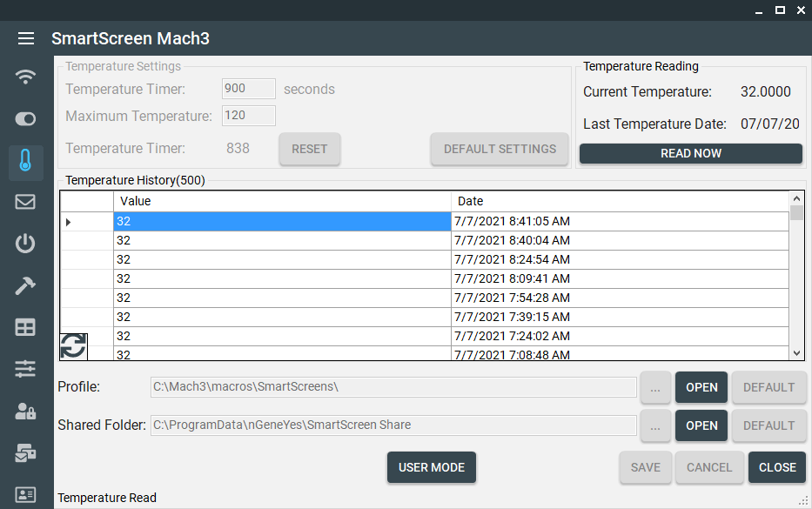This screenshot has width=812, height=509.
Task: Open the table grid sidebar icon
Action: pos(26,327)
